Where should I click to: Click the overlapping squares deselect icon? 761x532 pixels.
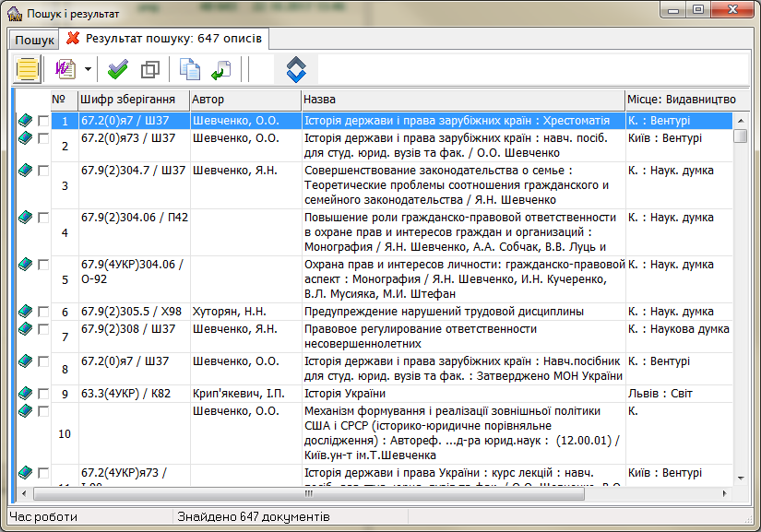click(149, 70)
